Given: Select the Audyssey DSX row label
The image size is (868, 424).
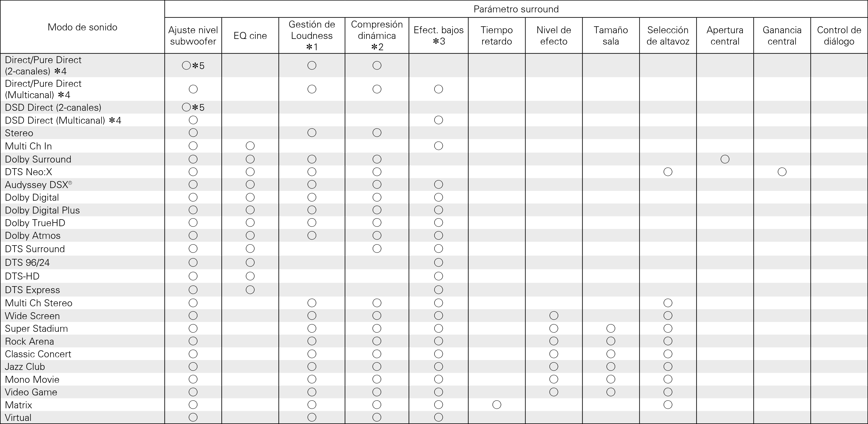Looking at the screenshot, I should pyautogui.click(x=38, y=184).
